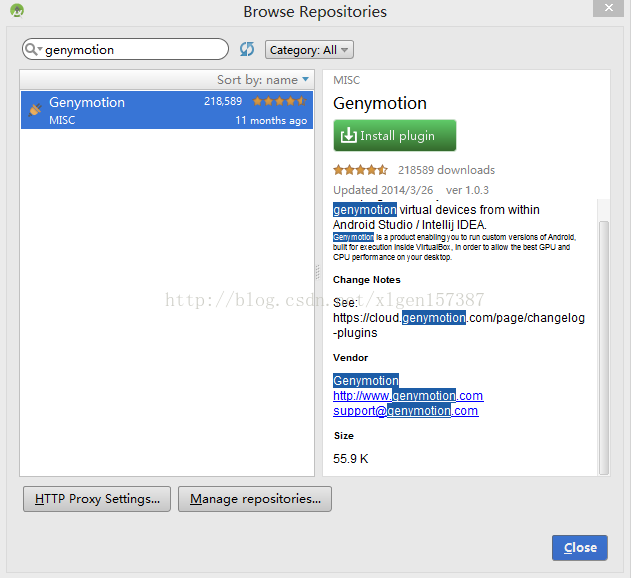Click into the genymotion search field

(x=126, y=50)
